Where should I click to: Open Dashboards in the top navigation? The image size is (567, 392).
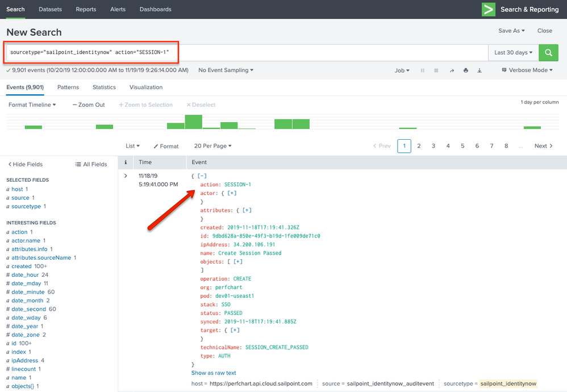[x=155, y=9]
